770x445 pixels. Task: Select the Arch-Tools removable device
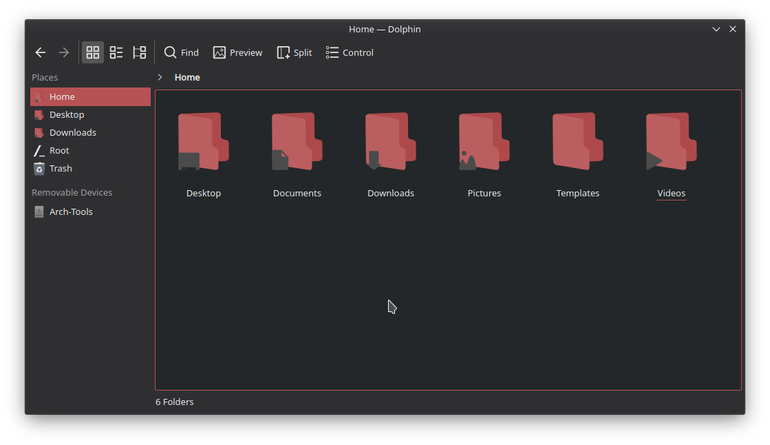[90, 212]
